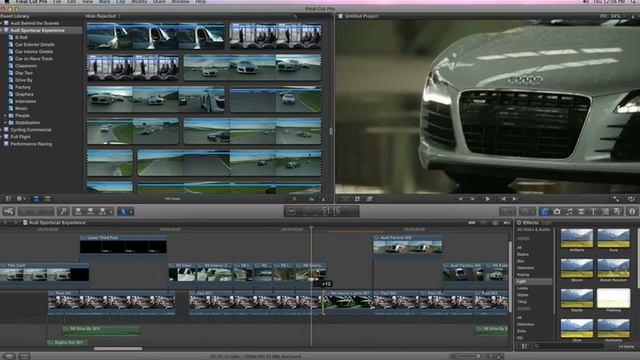Open the Final Cut Pro menu
The width and height of the screenshot is (640, 360).
31,2
